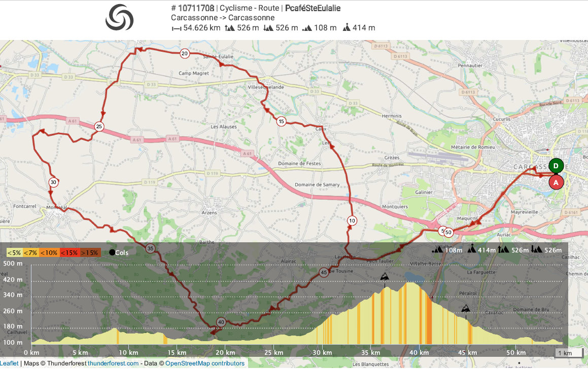Image resolution: width=588 pixels, height=370 pixels.
Task: Click the red <15% gradient legend swatch
Action: tap(68, 252)
